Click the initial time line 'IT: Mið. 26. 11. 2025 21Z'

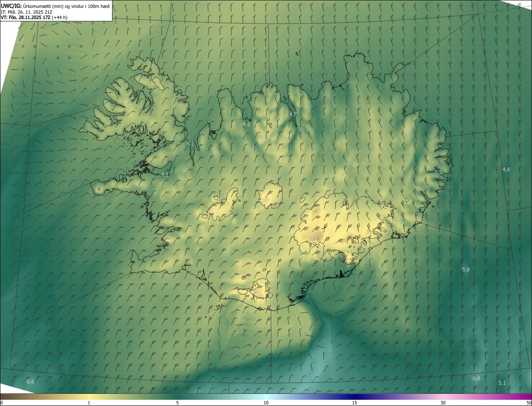click(26, 12)
